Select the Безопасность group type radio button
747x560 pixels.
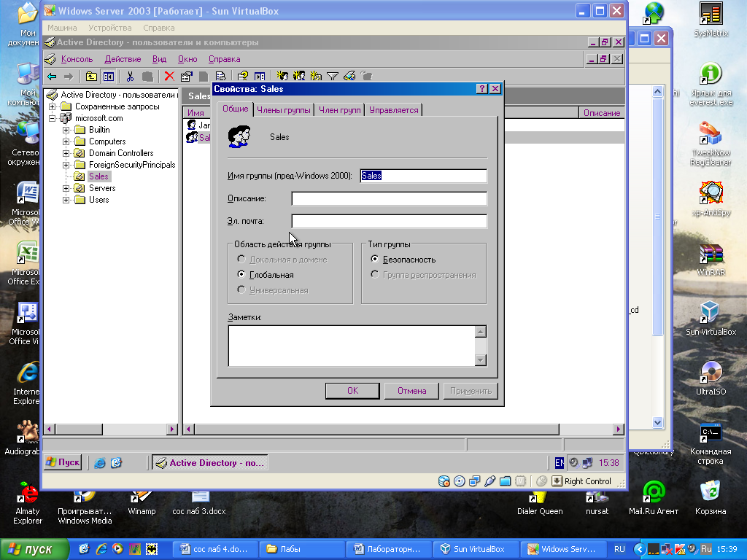(x=375, y=259)
